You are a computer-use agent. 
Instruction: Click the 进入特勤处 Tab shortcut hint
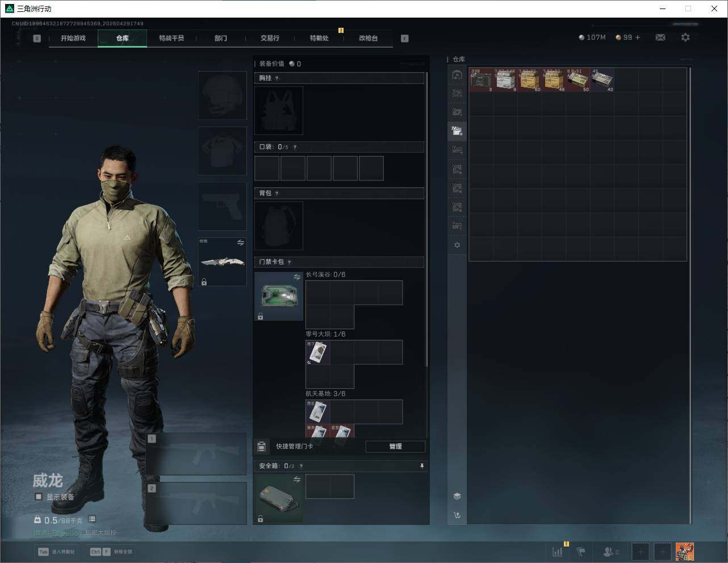pos(56,552)
